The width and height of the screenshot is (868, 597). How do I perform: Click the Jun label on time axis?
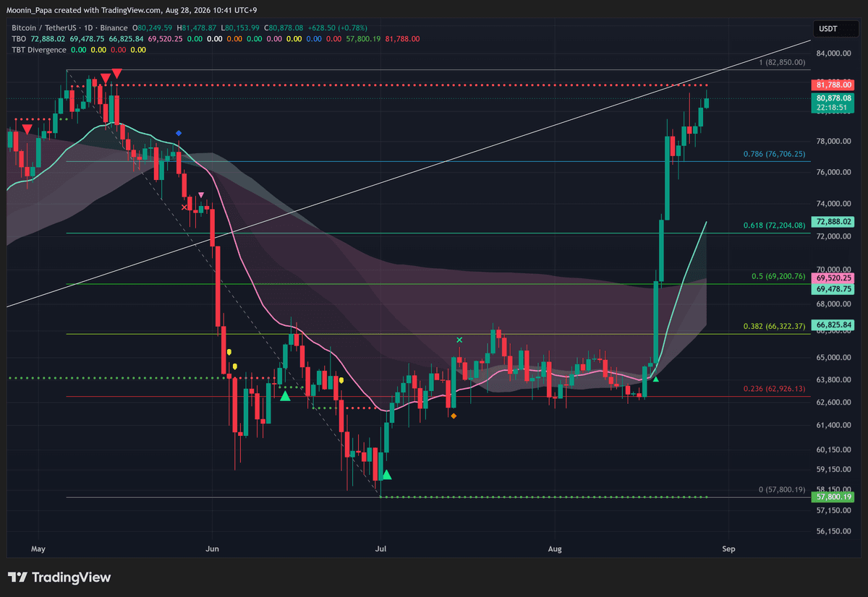tap(212, 549)
